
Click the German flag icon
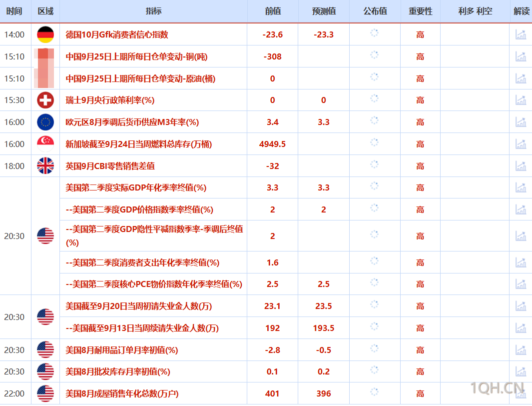click(x=45, y=34)
